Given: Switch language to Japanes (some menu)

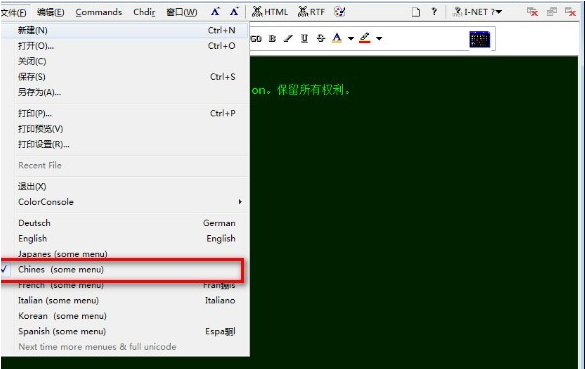Looking at the screenshot, I should (x=125, y=254).
